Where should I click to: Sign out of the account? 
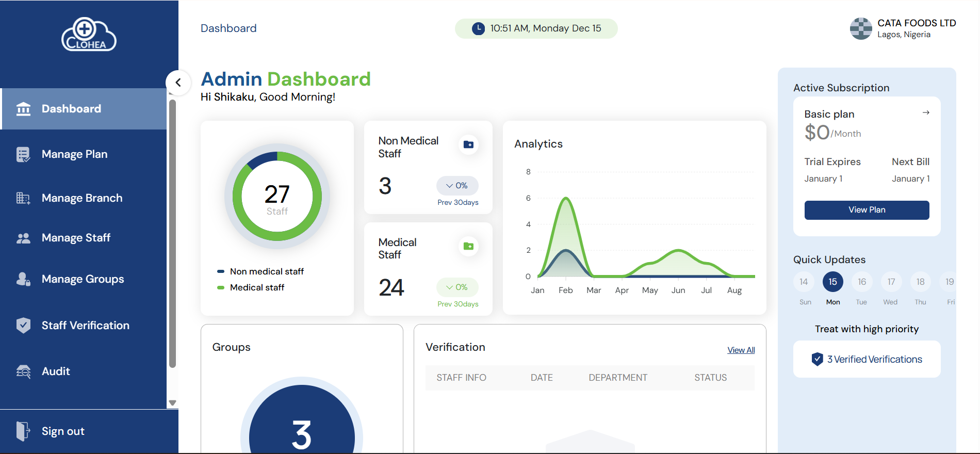63,431
